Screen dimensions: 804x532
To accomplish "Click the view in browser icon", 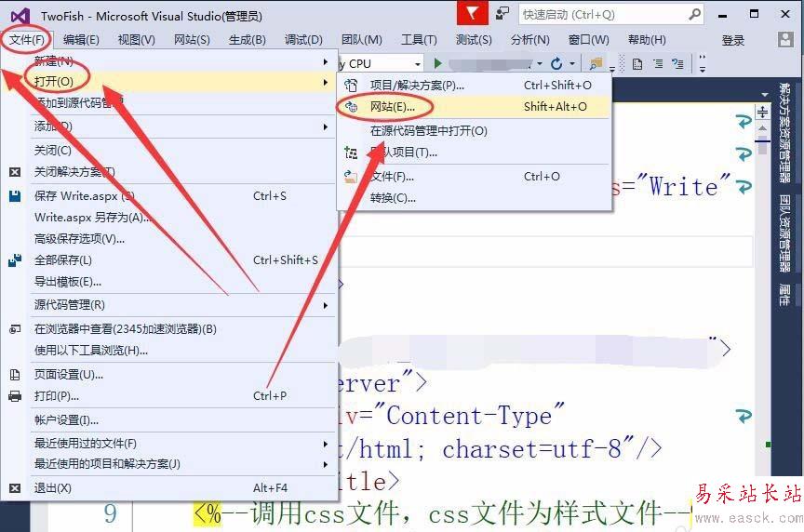I will coord(15,329).
